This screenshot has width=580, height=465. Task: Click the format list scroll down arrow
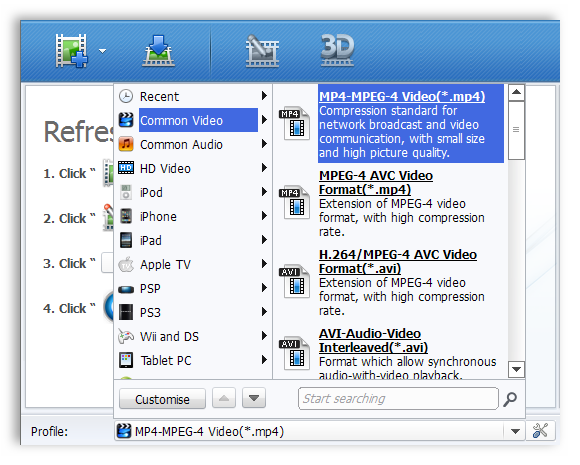coord(517,369)
